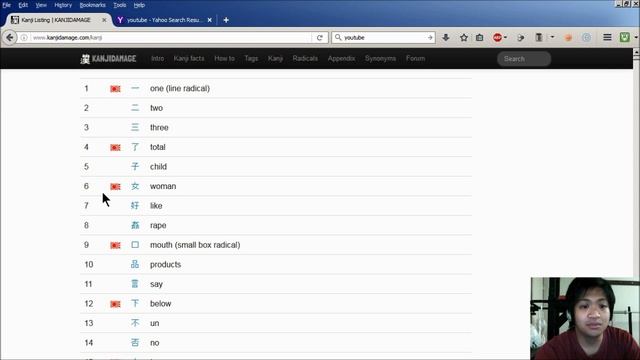640x360 pixels.
Task: Click the kanji character for no
Action: click(135, 343)
